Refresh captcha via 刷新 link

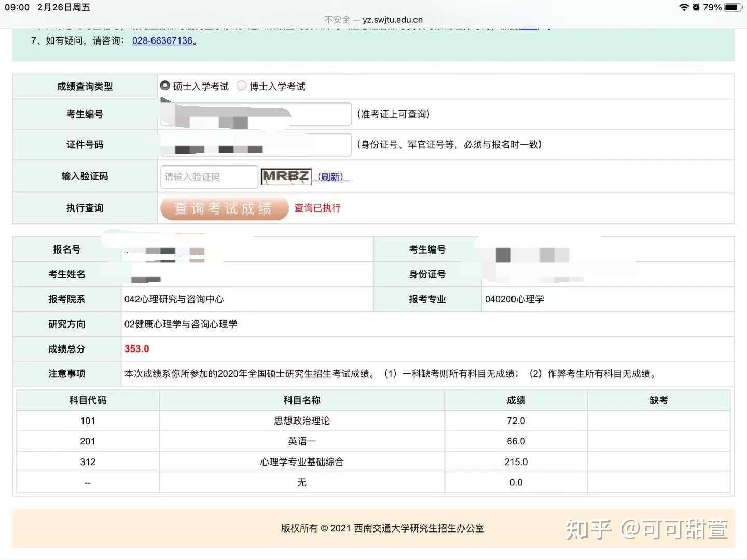(331, 177)
